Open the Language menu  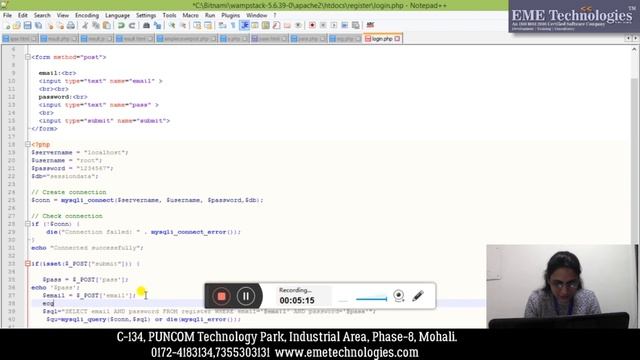coord(117,15)
